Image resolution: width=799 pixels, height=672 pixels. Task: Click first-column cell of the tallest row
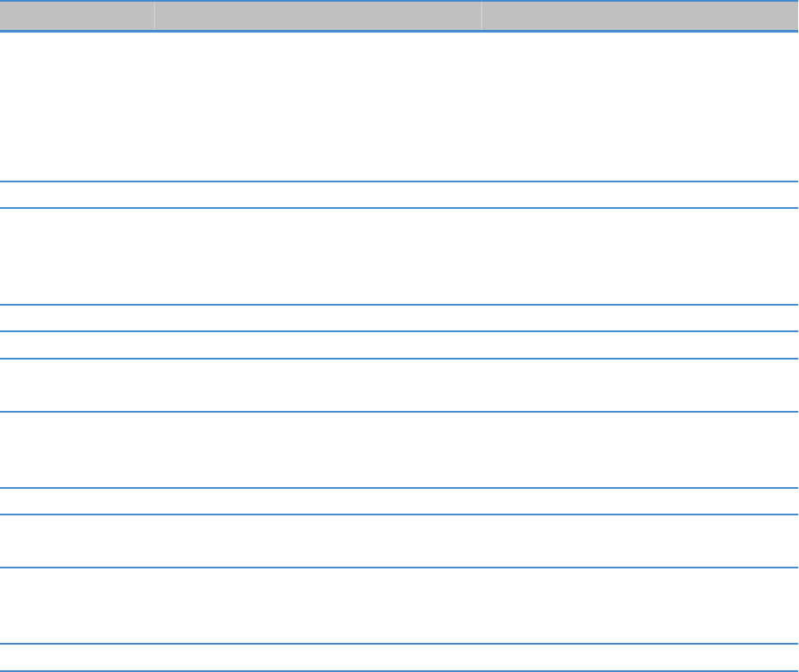tap(77, 106)
